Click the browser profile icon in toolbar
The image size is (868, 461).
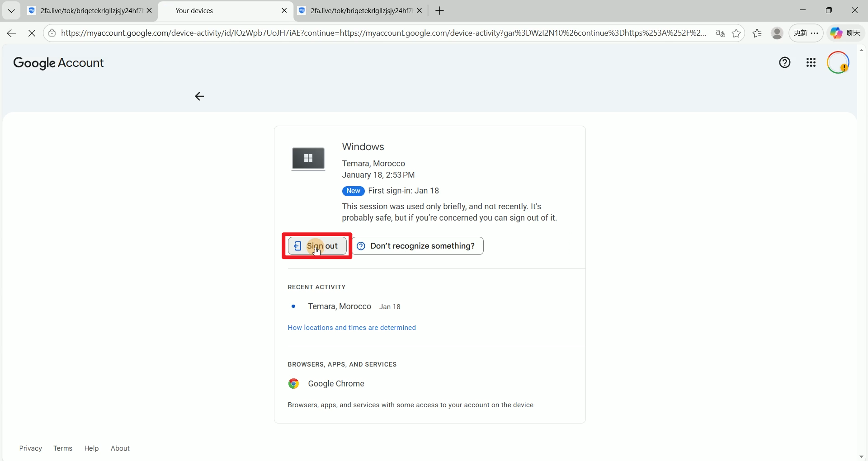[777, 33]
